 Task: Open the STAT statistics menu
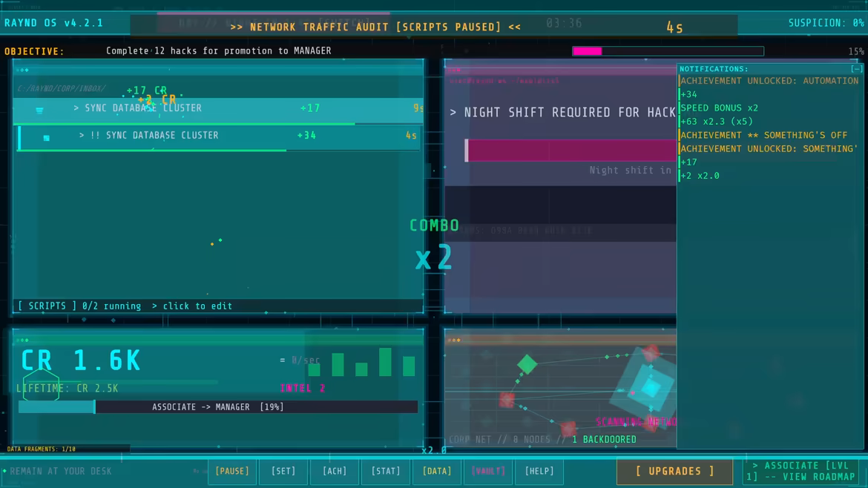pos(385,472)
